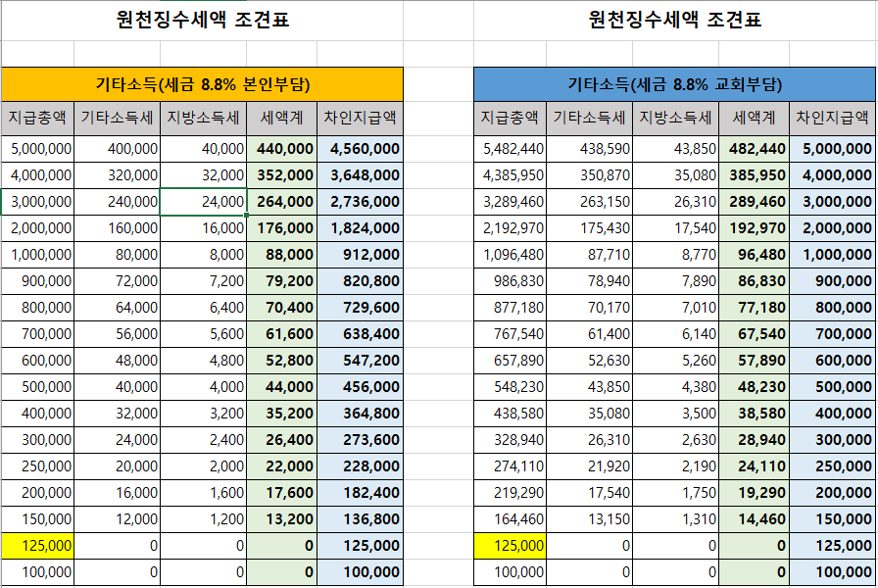The width and height of the screenshot is (878, 588).
Task: Click the '지방소득세' header in the right table
Action: click(x=675, y=119)
